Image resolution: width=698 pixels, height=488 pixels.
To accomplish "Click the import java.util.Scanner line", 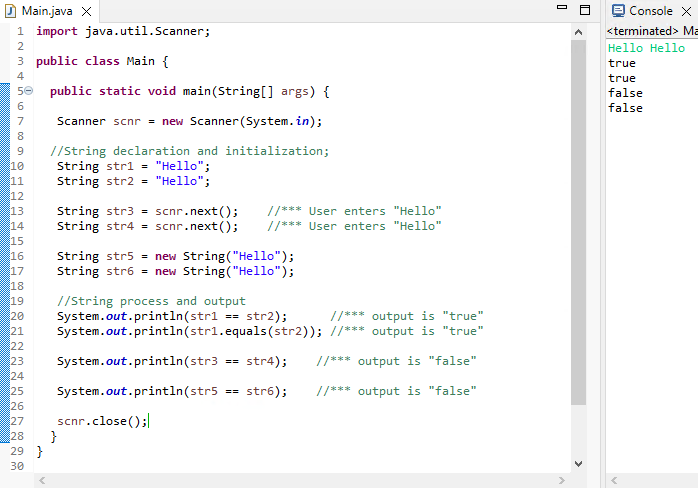I will tap(123, 31).
